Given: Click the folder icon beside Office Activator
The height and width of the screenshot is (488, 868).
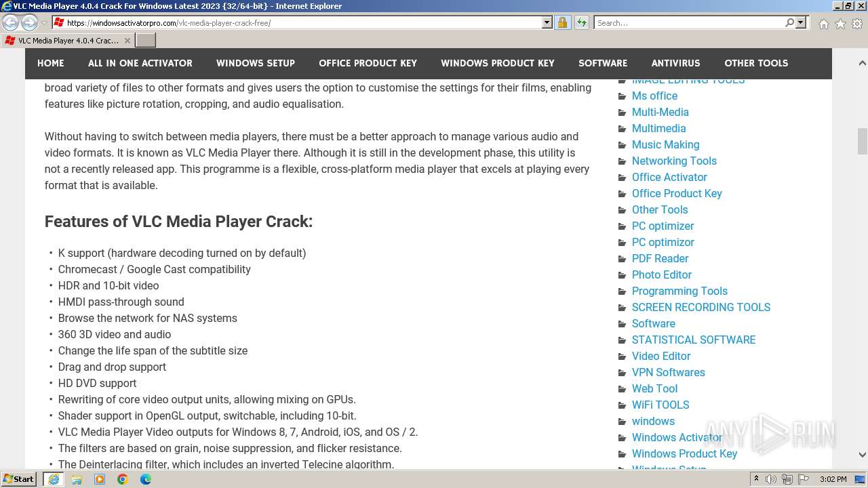Looking at the screenshot, I should click(x=623, y=178).
